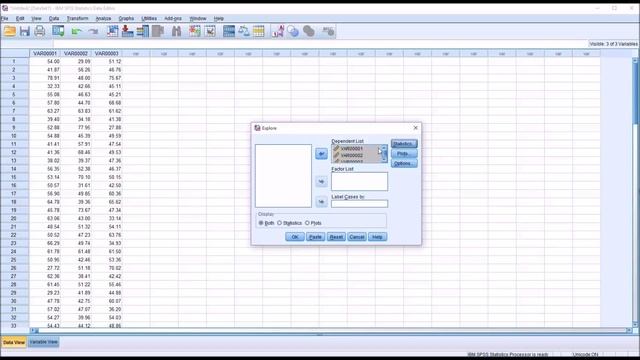640x360 pixels.
Task: Open a data file from the toolbar
Action: [x=9, y=31]
